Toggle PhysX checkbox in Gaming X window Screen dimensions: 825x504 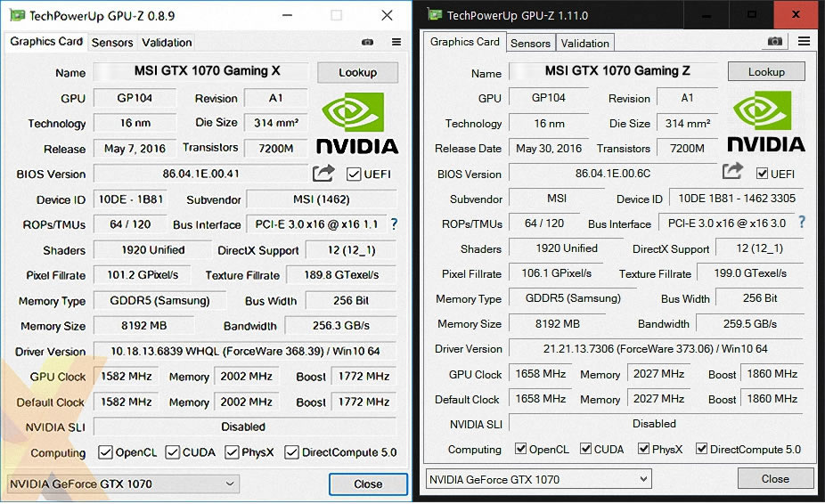[x=232, y=452]
